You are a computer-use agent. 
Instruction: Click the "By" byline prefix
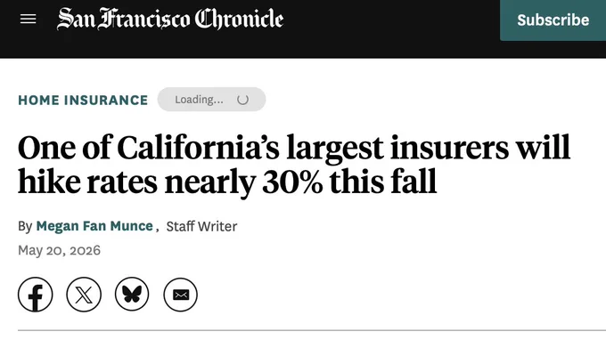25,226
